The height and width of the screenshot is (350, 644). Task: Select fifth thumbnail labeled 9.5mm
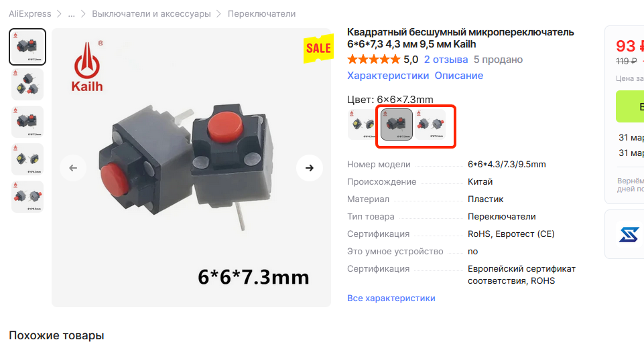pyautogui.click(x=27, y=197)
